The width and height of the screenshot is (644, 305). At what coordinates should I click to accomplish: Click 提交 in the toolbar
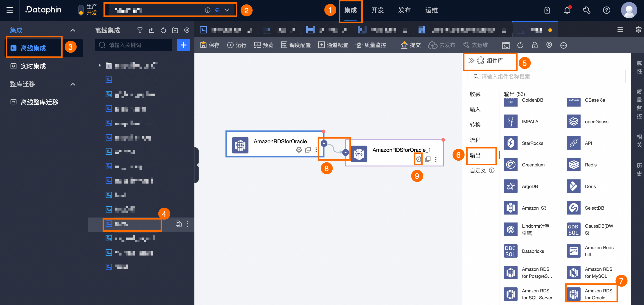pyautogui.click(x=410, y=45)
